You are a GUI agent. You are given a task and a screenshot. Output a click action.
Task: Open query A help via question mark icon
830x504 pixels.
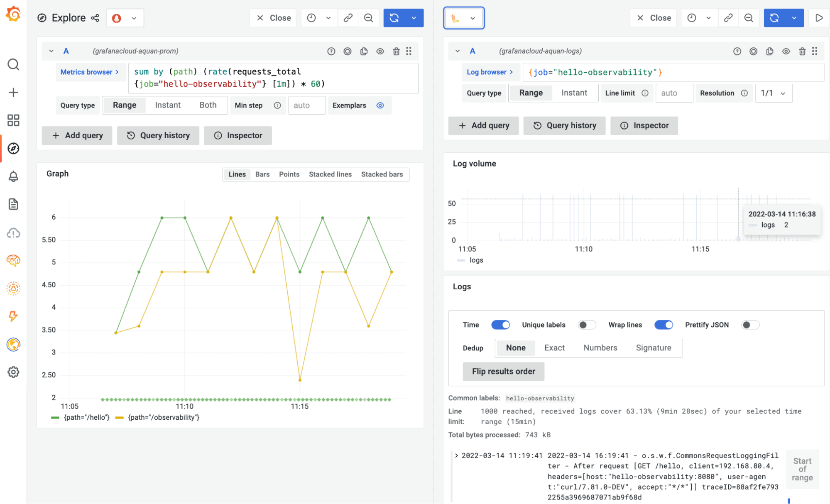[331, 51]
